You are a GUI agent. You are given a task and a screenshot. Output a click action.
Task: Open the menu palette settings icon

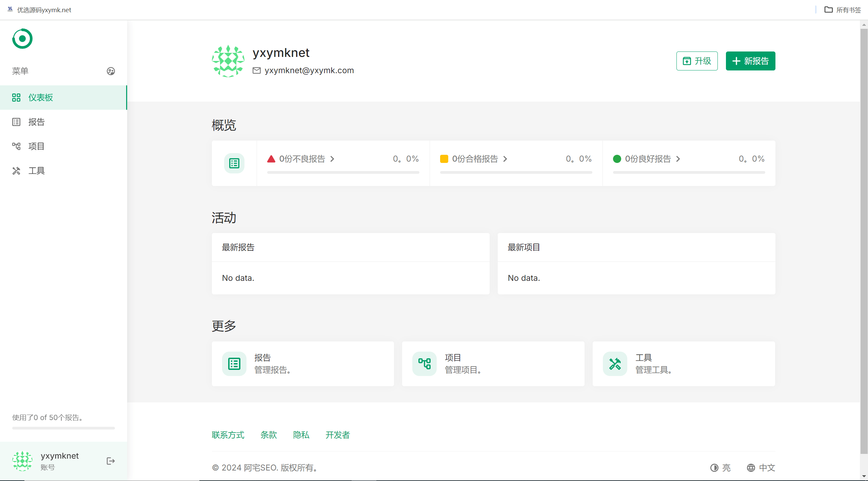click(x=111, y=71)
